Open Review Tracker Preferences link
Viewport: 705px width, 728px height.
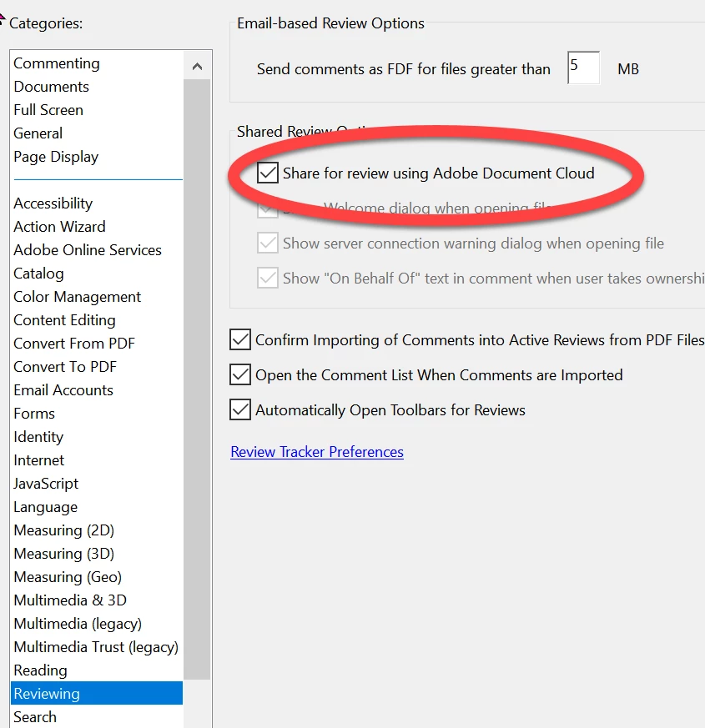click(x=317, y=452)
